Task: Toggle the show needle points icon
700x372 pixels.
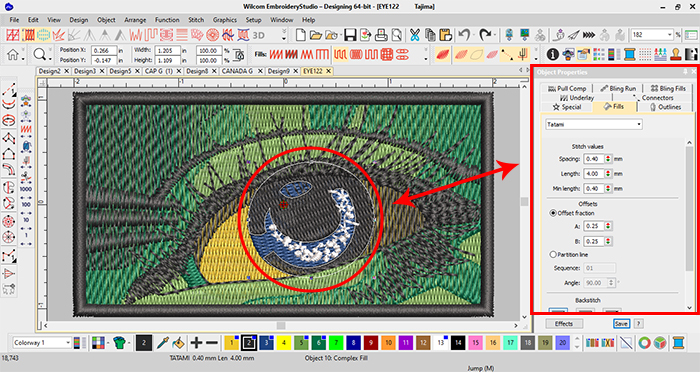Action: [523, 54]
